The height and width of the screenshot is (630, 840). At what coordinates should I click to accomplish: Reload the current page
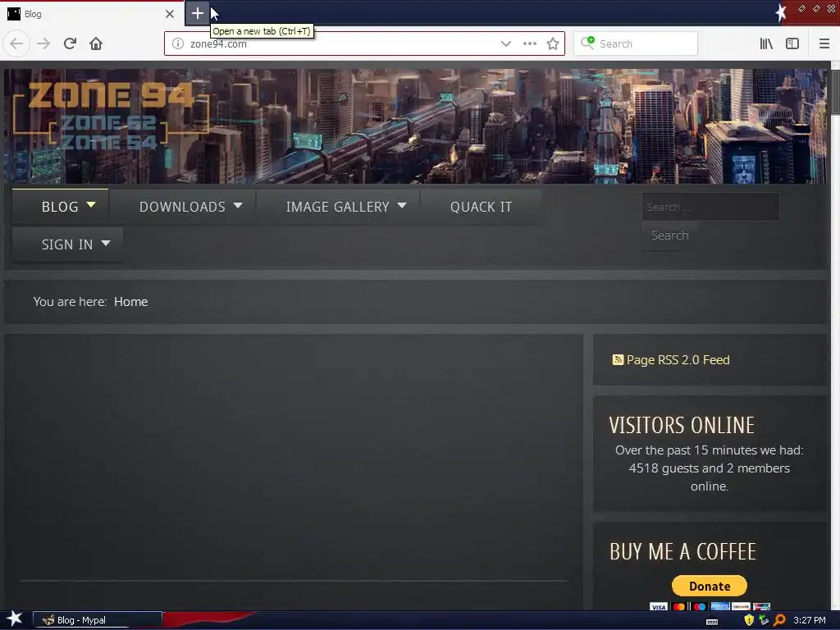pyautogui.click(x=70, y=43)
